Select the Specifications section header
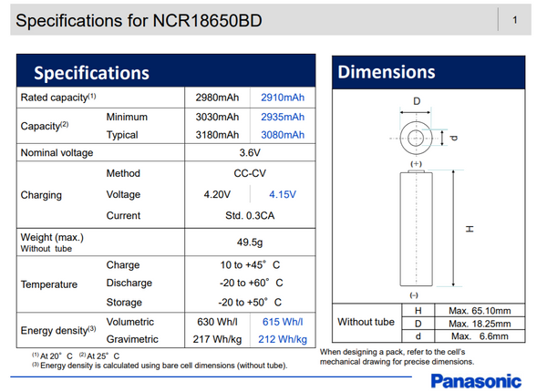This screenshot has height=392, width=547. (x=91, y=72)
